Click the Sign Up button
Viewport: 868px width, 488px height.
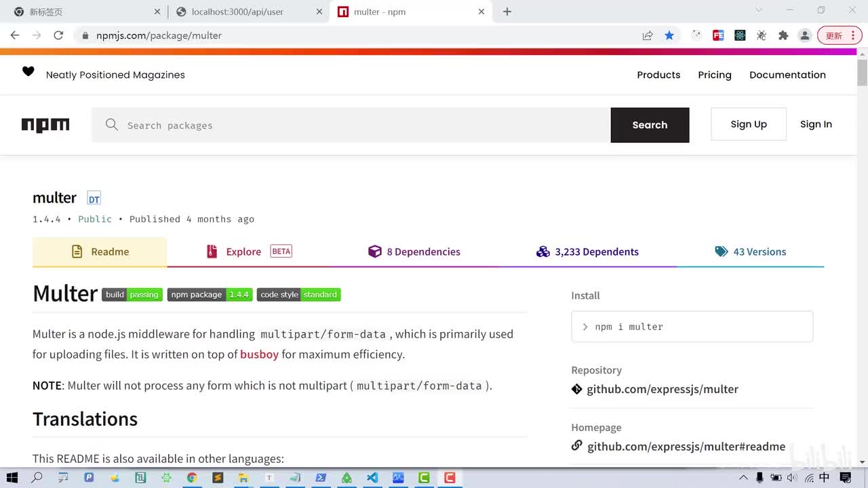point(749,124)
